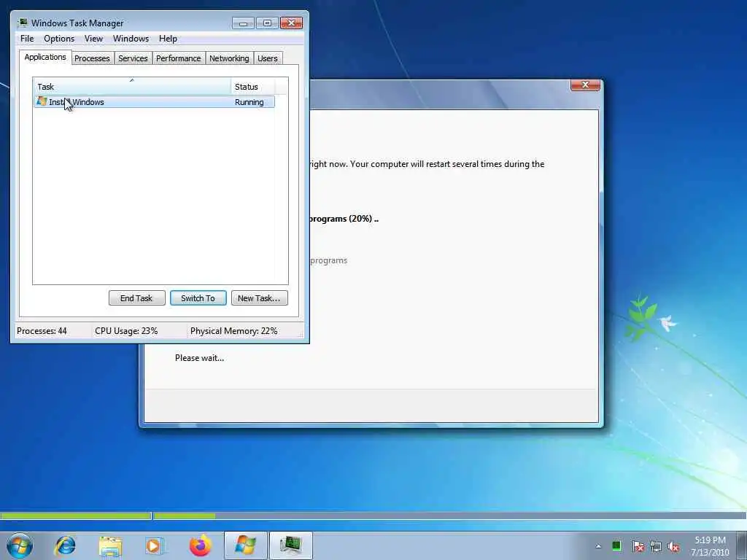747x560 pixels.
Task: Switch to the Users tab
Action: coord(267,58)
